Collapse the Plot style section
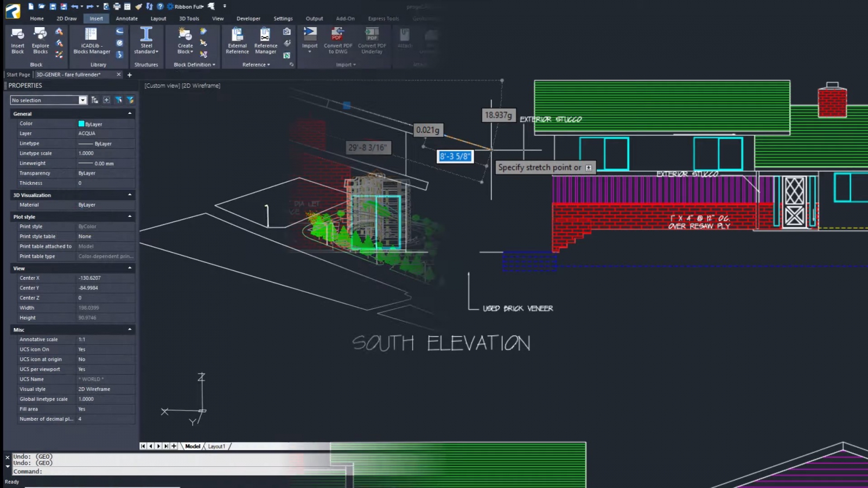Screen dimensions: 868x488 [130, 216]
